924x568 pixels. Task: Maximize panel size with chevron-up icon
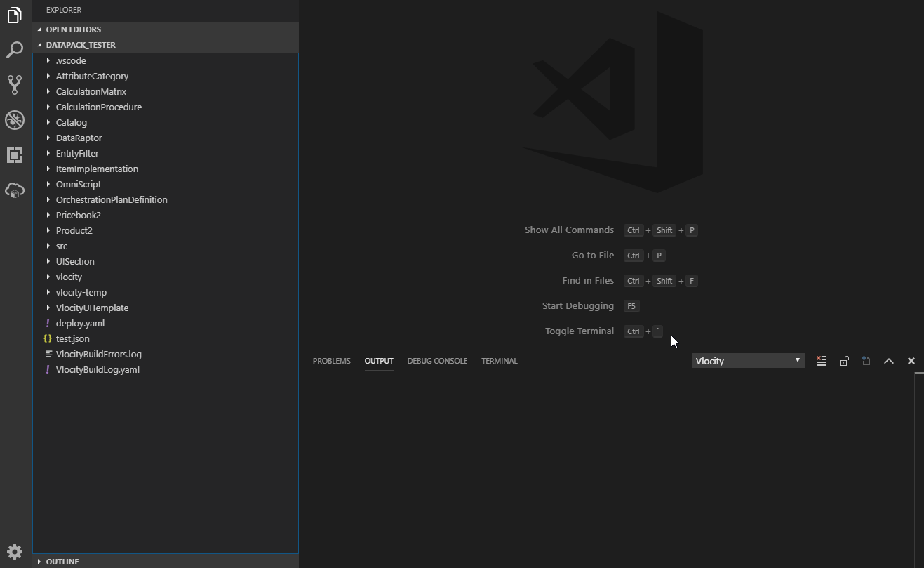[x=889, y=361]
